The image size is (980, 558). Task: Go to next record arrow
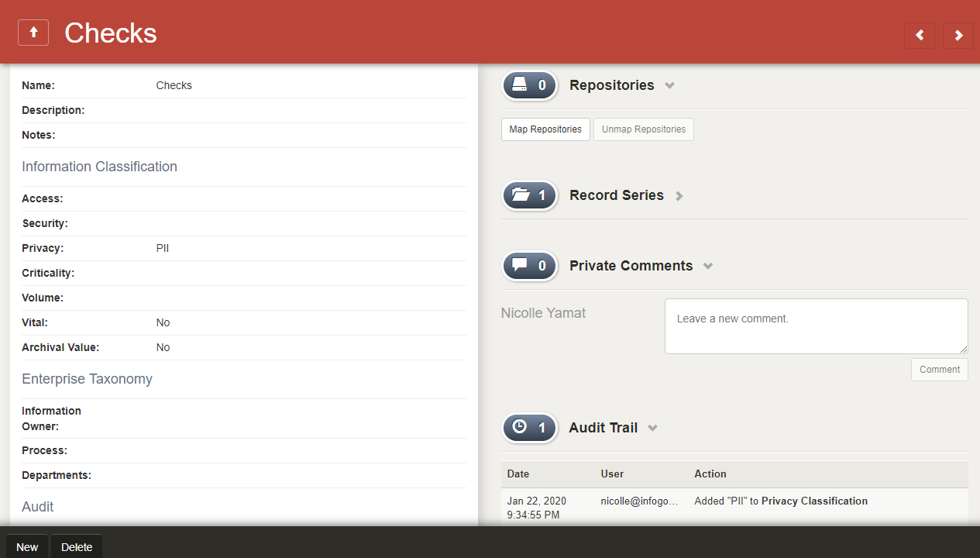point(958,35)
